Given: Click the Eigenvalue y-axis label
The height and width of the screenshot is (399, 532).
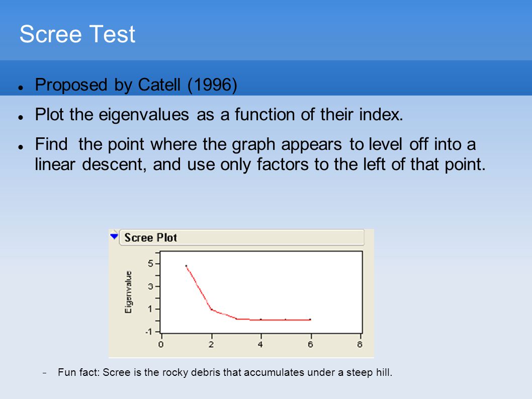Looking at the screenshot, I should pyautogui.click(x=128, y=292).
